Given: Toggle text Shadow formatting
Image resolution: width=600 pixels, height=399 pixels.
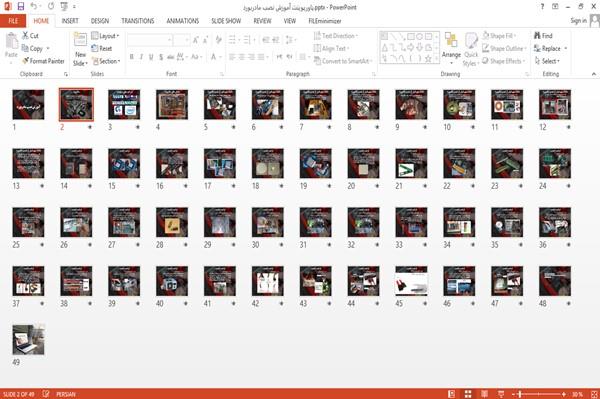Looking at the screenshot, I should tap(161, 57).
